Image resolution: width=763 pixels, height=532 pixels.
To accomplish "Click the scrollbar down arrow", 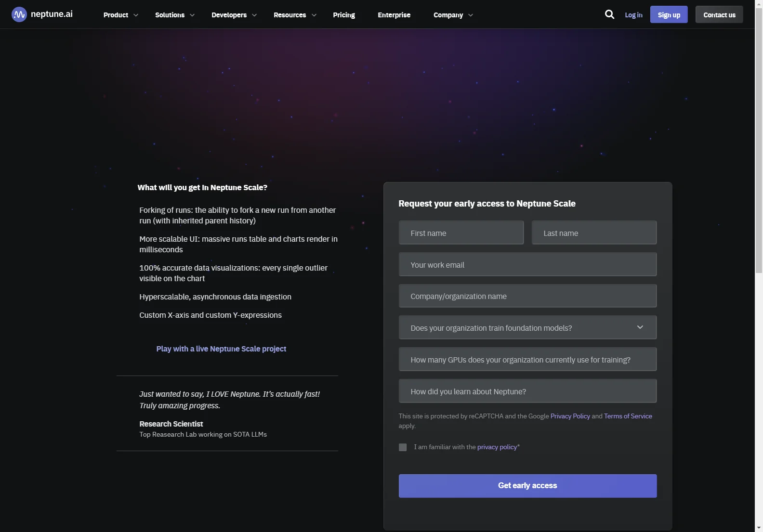I will [759, 528].
